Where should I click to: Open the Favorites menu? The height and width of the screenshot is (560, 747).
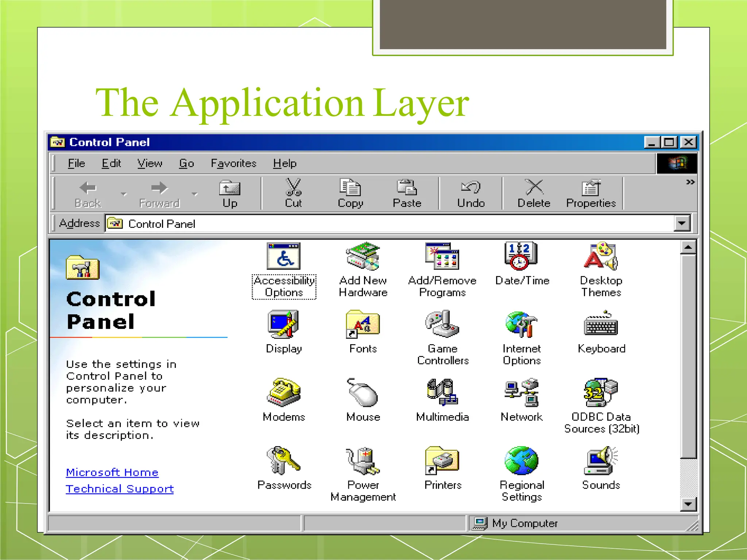(233, 163)
